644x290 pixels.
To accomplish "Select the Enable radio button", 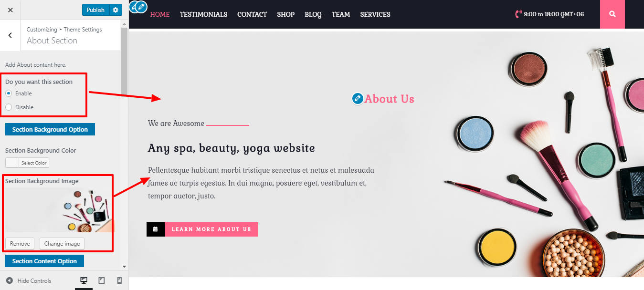I will [x=9, y=93].
